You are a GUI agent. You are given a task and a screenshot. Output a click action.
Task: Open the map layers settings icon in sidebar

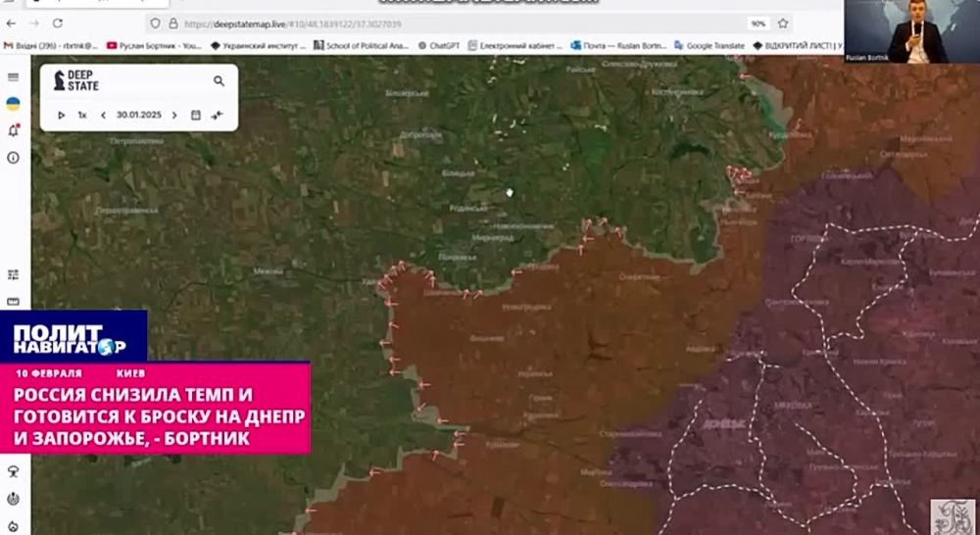(x=13, y=275)
